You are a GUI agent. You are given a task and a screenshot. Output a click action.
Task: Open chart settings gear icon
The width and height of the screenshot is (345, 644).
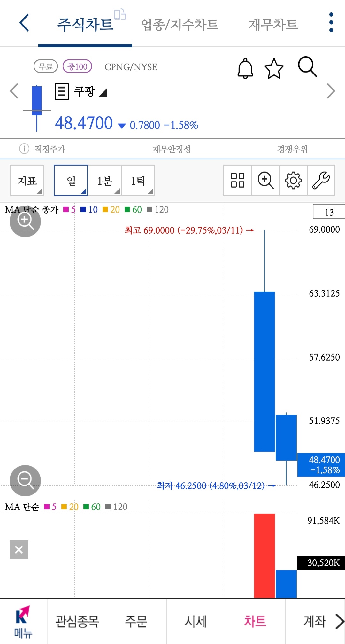point(293,180)
